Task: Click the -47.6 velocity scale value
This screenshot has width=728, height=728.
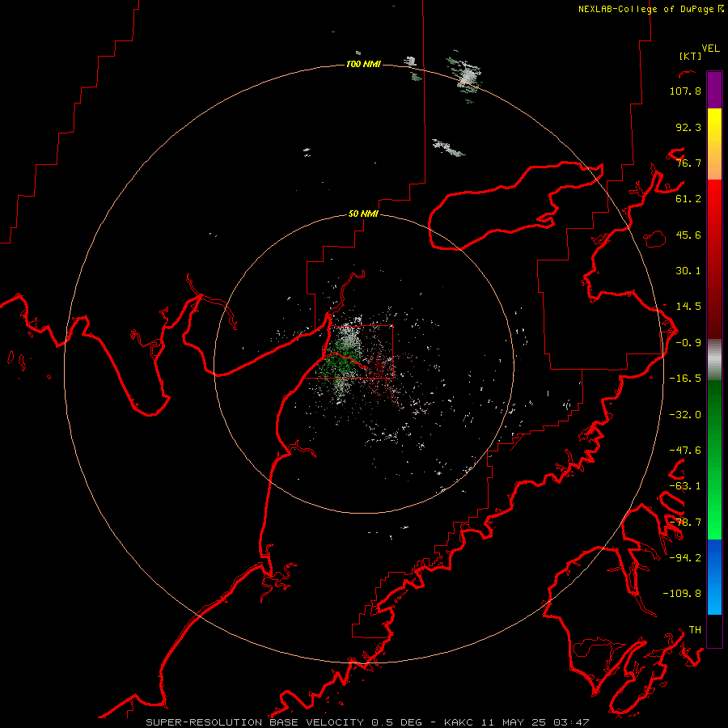Action: pos(685,451)
